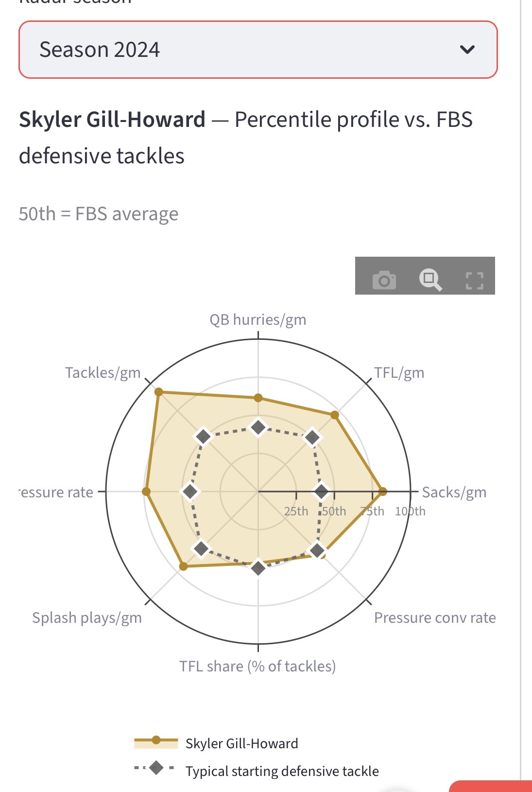Expand the radar chart to fullscreen
532x792 pixels.
(474, 281)
